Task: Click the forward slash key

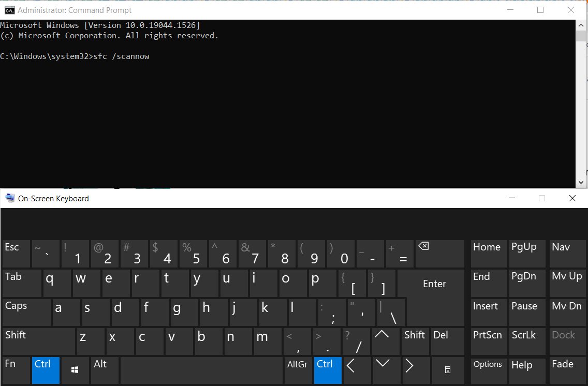Action: tap(356, 342)
